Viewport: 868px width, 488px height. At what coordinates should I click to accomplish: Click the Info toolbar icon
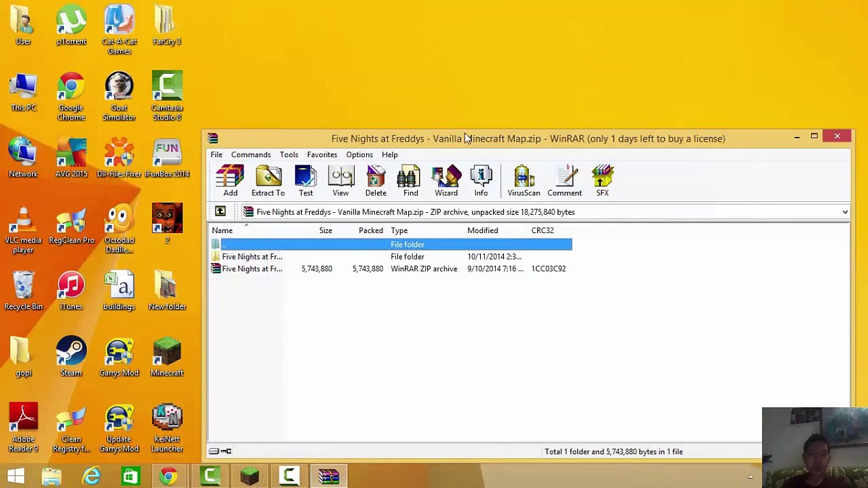tap(481, 181)
